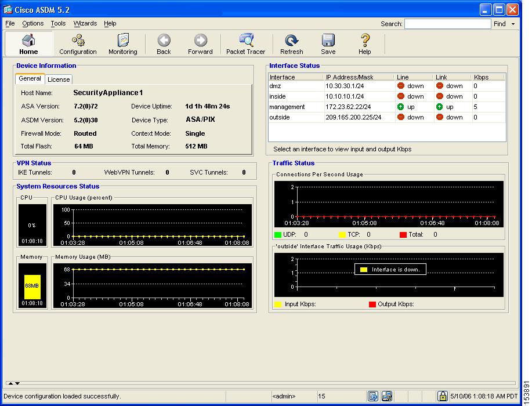Launch Packet Tracer tool
The image size is (532, 406).
pos(245,43)
